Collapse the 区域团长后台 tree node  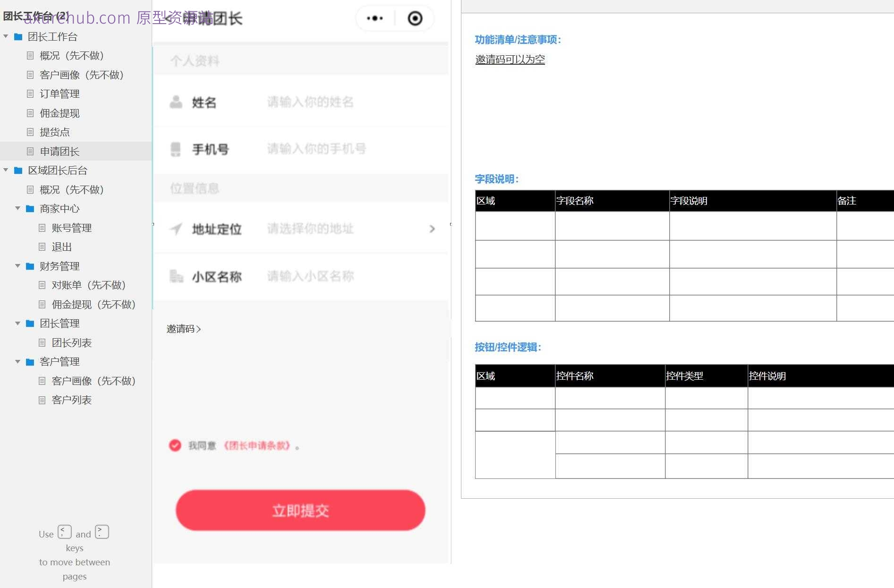[6, 170]
